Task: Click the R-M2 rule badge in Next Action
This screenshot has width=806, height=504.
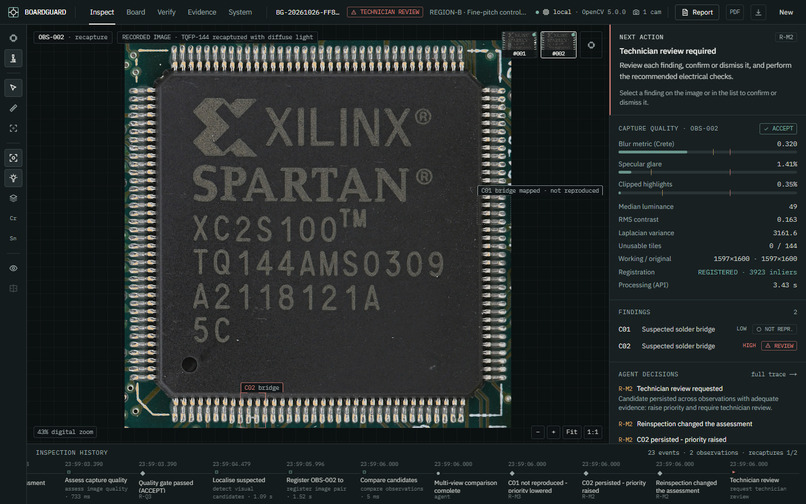Action: click(x=785, y=37)
